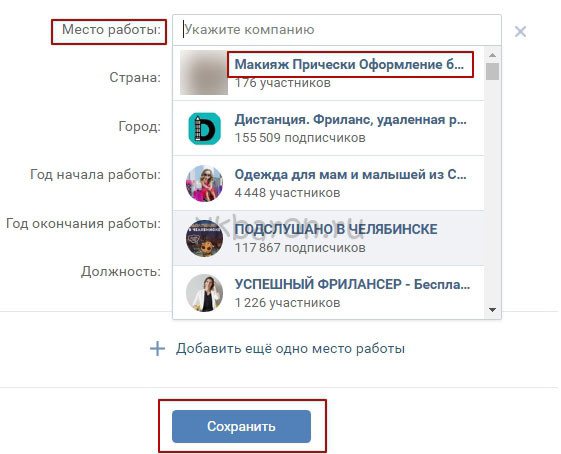
Task: Choose Макияж Прически Оформление from the list
Action: (328, 73)
